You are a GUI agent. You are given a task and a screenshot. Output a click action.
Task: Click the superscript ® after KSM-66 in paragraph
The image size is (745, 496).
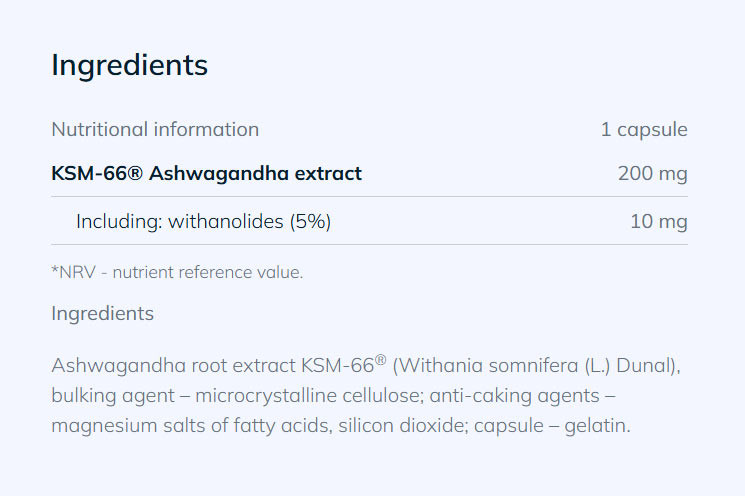pyautogui.click(x=381, y=358)
